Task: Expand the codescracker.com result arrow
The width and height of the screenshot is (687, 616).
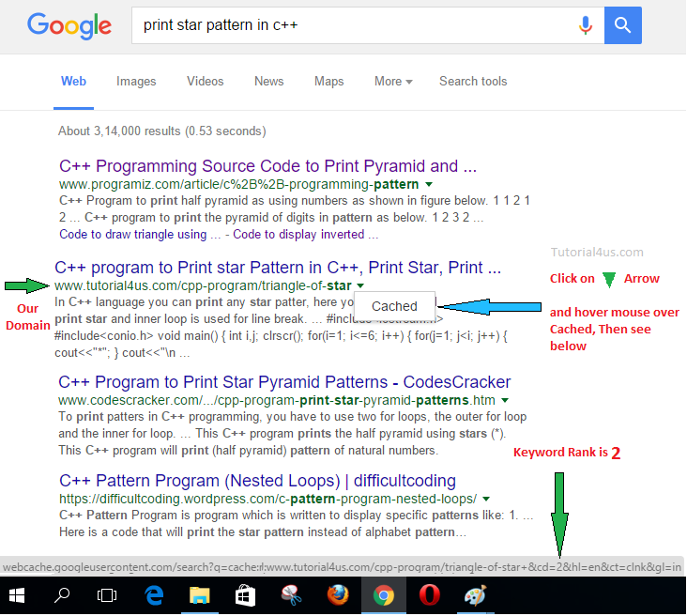Action: pos(505,400)
